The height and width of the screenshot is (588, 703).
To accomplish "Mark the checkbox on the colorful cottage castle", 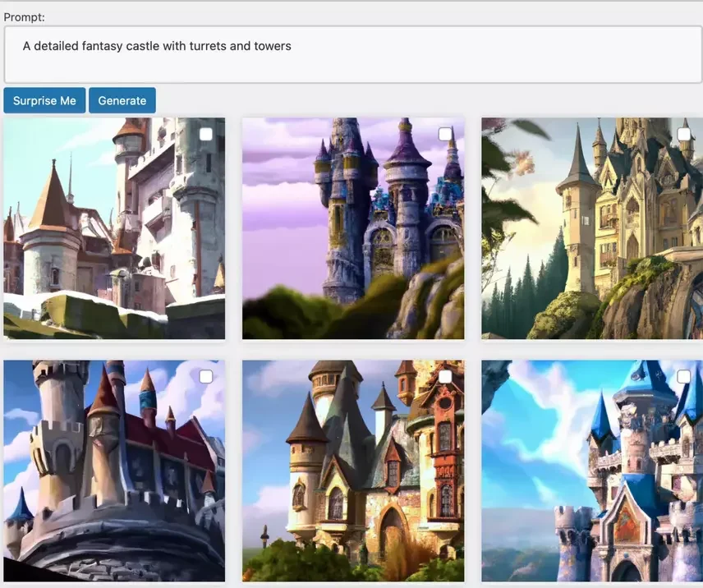I will (x=445, y=377).
